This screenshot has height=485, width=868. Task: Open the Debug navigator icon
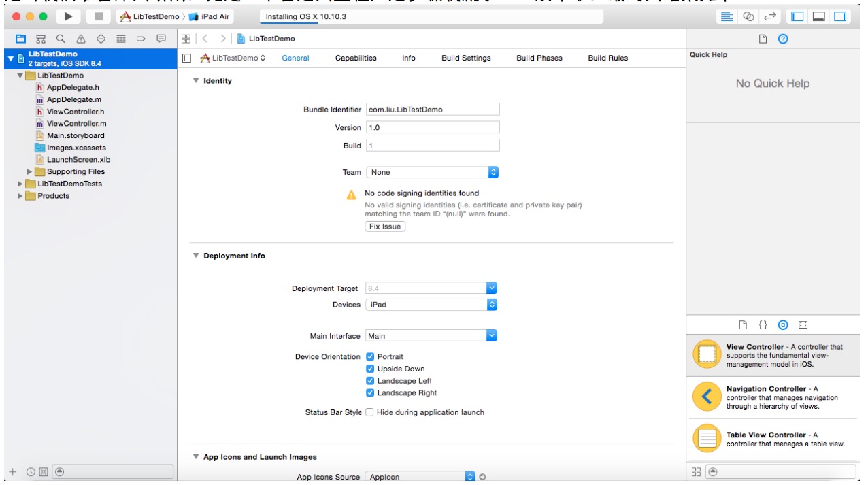[x=121, y=39]
